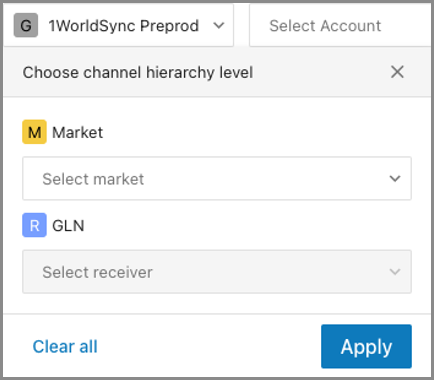Close the channel hierarchy level panel
The height and width of the screenshot is (380, 434).
coord(397,72)
